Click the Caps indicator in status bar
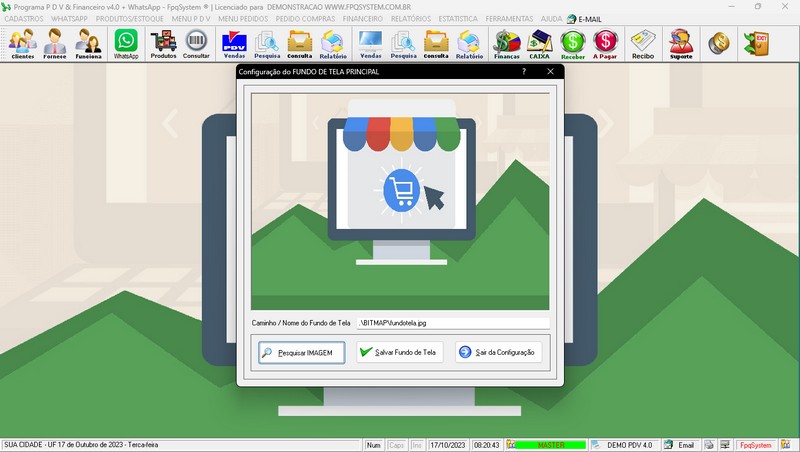This screenshot has height=452, width=800. coord(396,445)
